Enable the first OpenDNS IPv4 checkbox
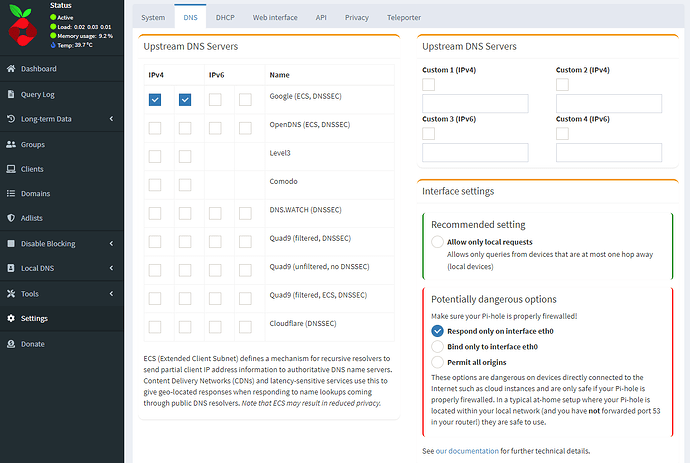 coord(155,128)
